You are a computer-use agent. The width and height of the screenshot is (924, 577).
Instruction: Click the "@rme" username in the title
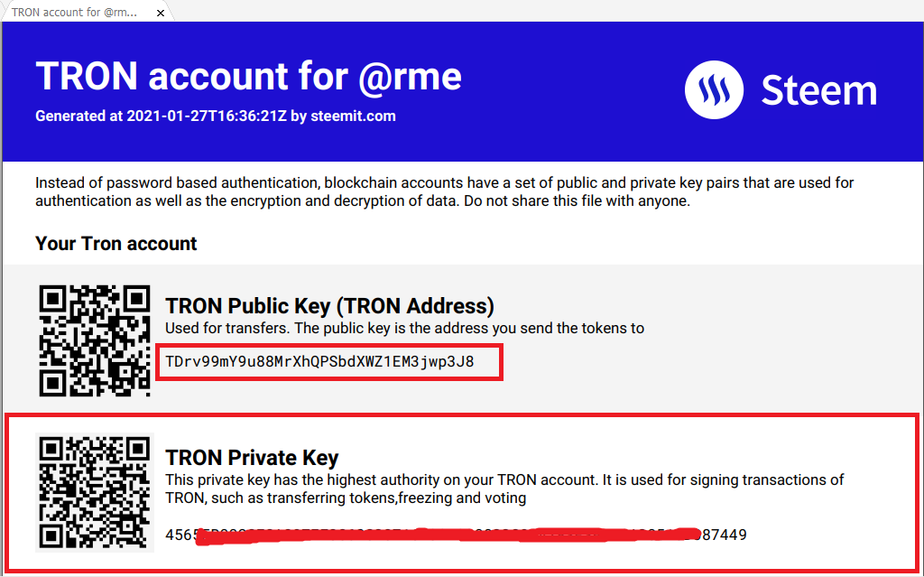(410, 78)
